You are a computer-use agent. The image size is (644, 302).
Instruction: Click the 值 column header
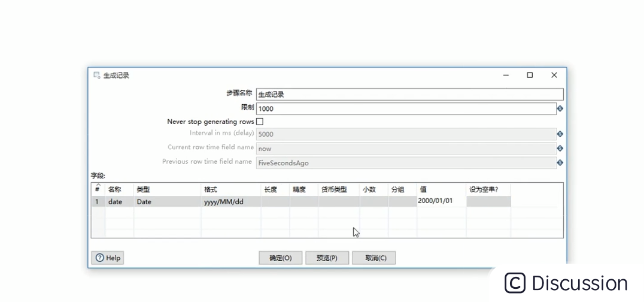[x=442, y=189]
